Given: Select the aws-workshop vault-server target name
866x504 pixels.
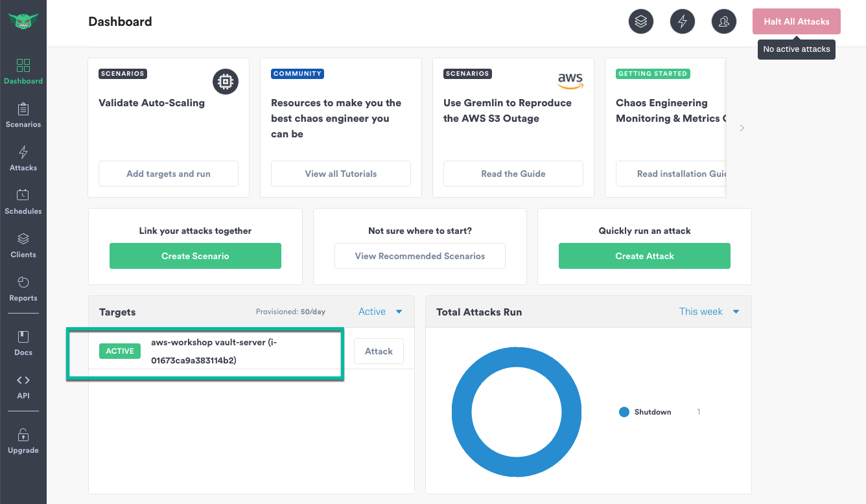Looking at the screenshot, I should coord(214,351).
